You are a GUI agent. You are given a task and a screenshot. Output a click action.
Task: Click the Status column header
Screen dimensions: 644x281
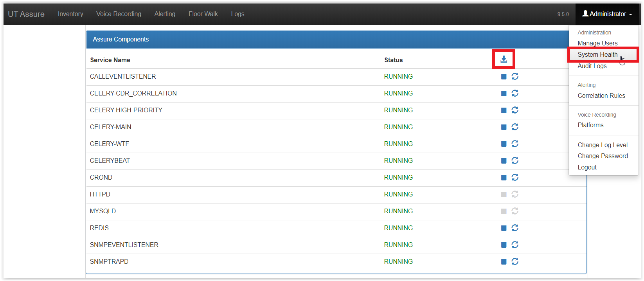[x=393, y=60]
